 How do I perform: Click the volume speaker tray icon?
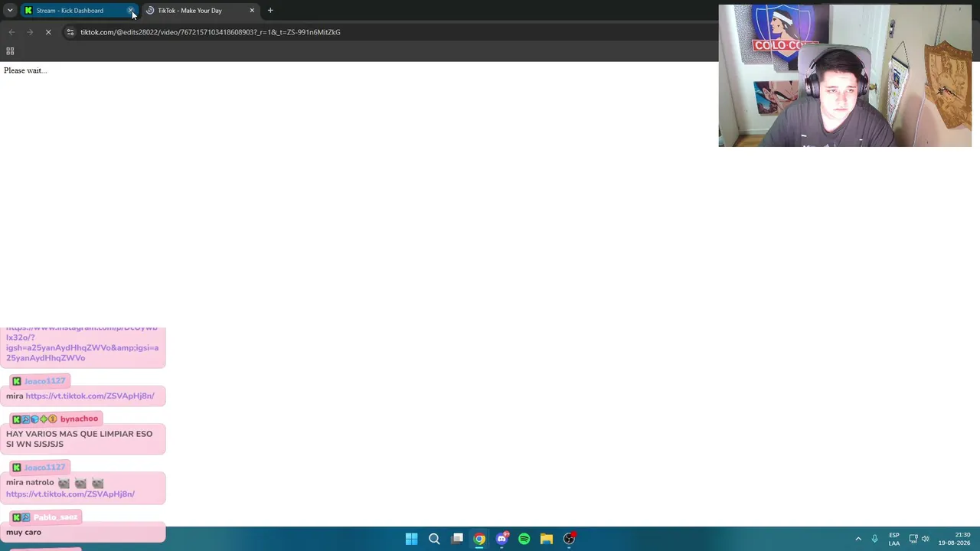(925, 539)
